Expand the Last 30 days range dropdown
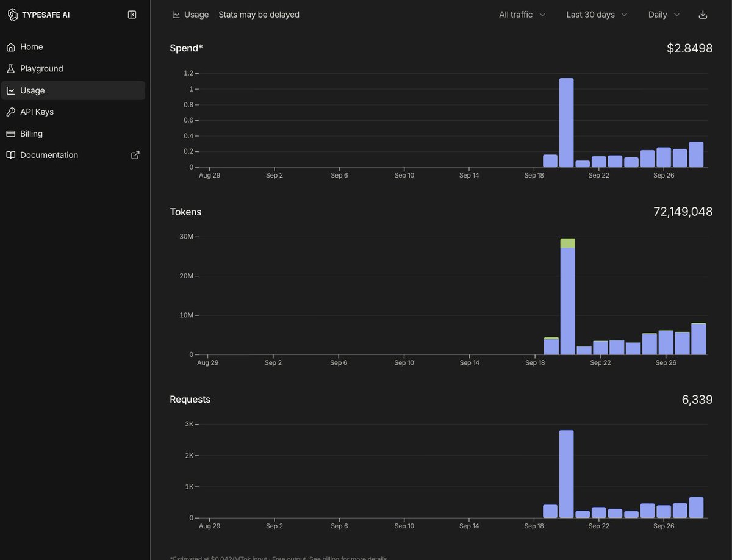This screenshot has width=732, height=560. (597, 15)
